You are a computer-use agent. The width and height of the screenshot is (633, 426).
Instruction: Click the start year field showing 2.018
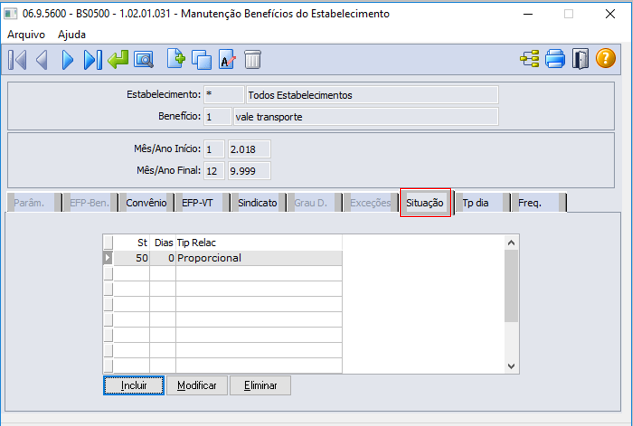249,149
